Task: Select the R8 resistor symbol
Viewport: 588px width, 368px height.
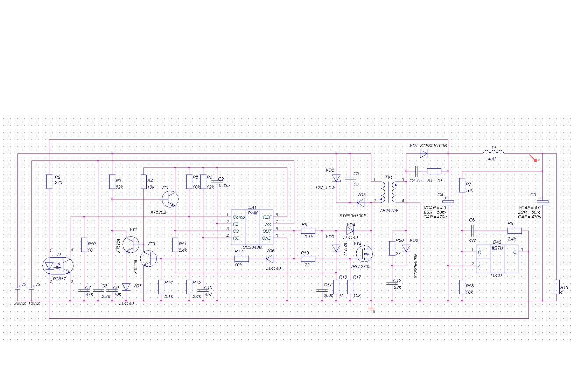Action: (x=308, y=231)
